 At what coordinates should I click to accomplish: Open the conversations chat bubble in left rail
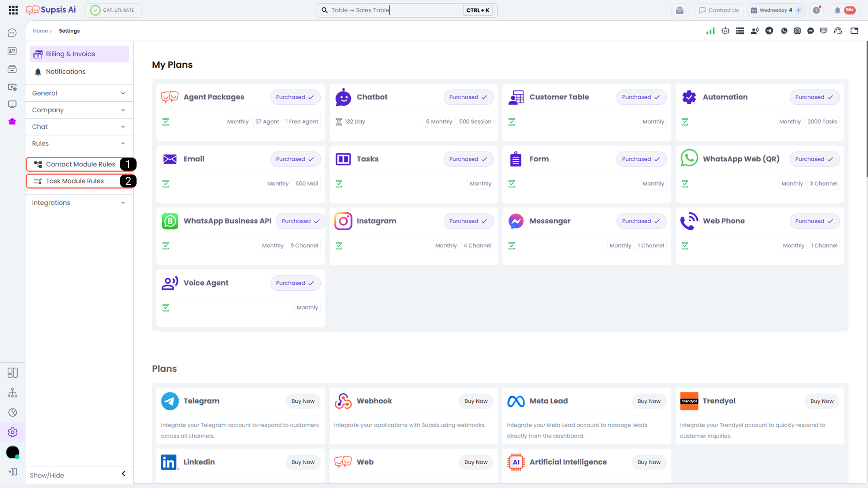point(12,33)
